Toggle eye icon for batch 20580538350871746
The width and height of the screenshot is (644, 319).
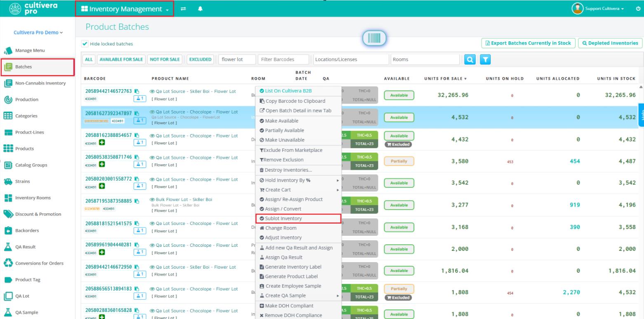point(152,158)
